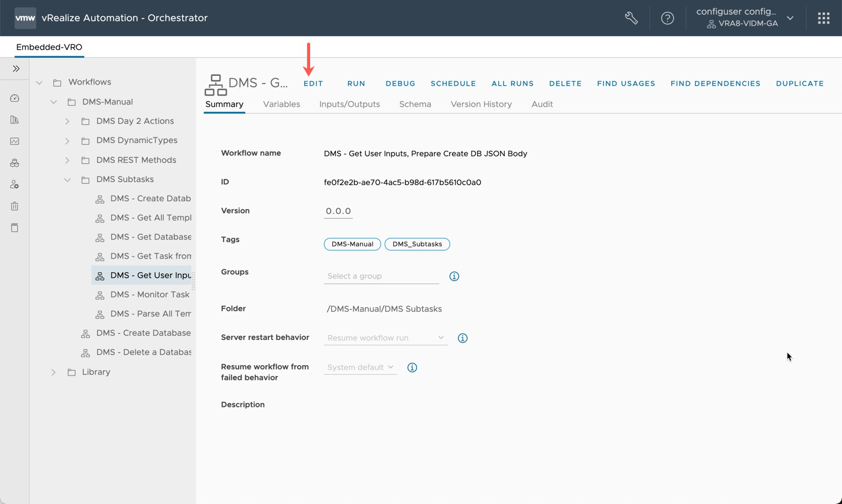Screen dimensions: 842x504
Task: Run the DMS Get User Inputs workflow
Action: pos(356,83)
